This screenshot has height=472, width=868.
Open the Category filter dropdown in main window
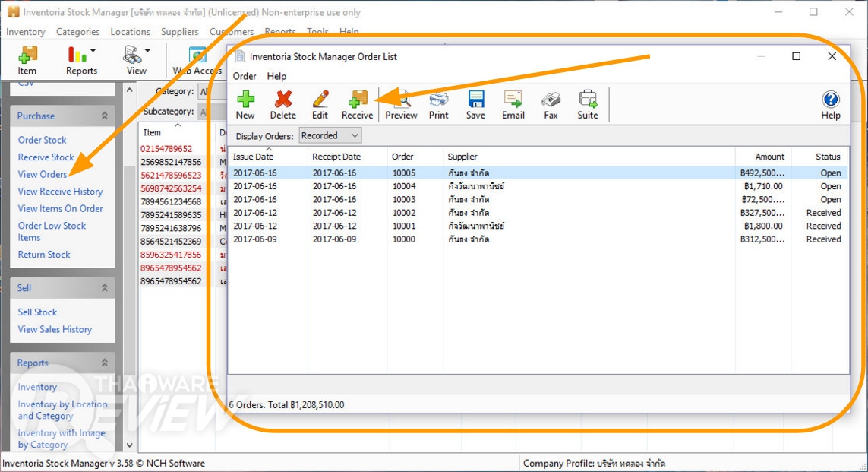[x=212, y=91]
